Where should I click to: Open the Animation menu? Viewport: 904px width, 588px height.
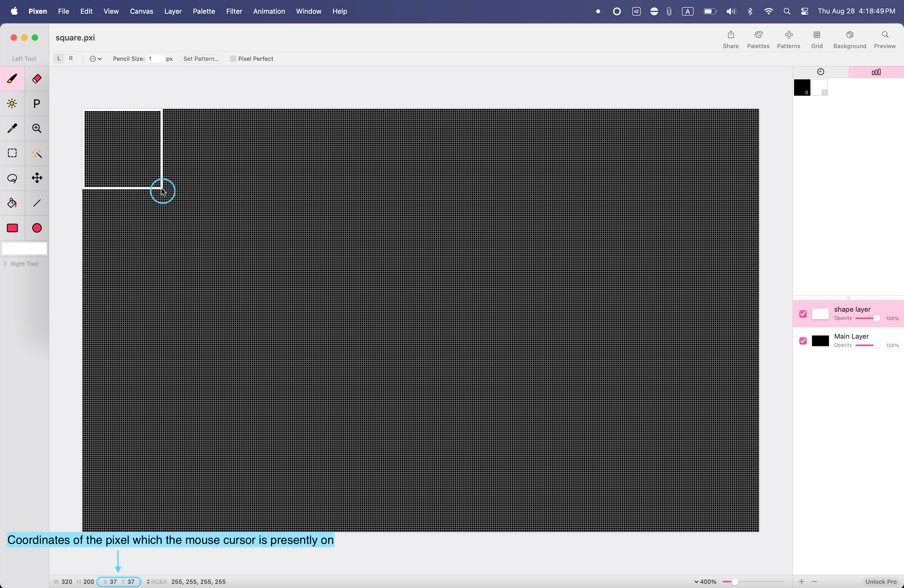269,11
